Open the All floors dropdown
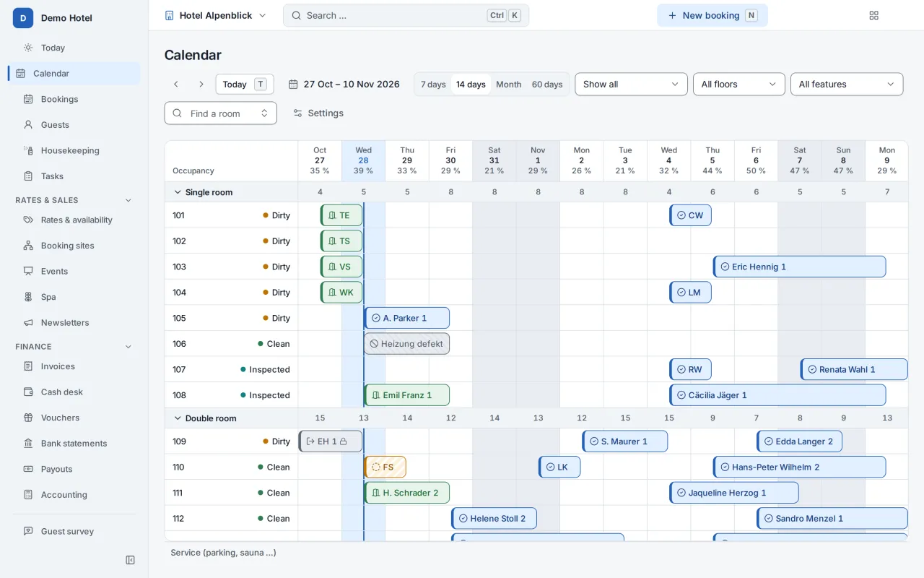The image size is (924, 578). [x=738, y=84]
